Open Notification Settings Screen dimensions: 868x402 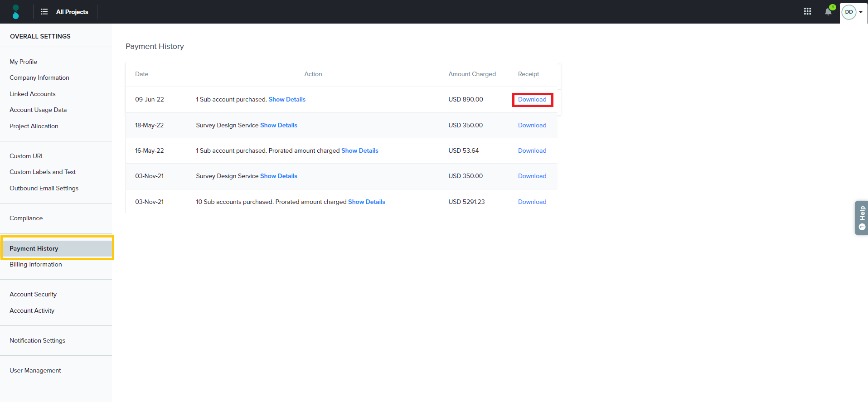38,340
